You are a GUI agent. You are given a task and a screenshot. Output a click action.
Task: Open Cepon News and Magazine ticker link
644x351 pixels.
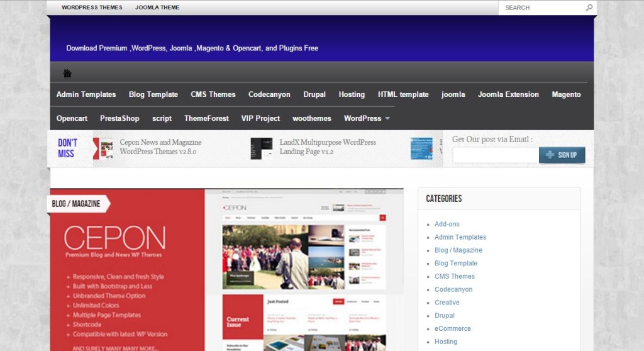pyautogui.click(x=160, y=147)
